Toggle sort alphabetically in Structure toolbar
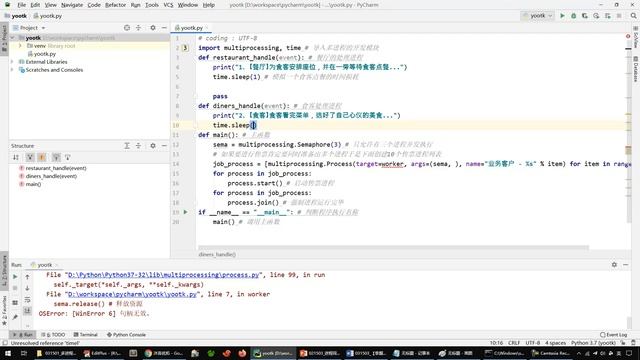The image size is (640, 360). [16, 157]
